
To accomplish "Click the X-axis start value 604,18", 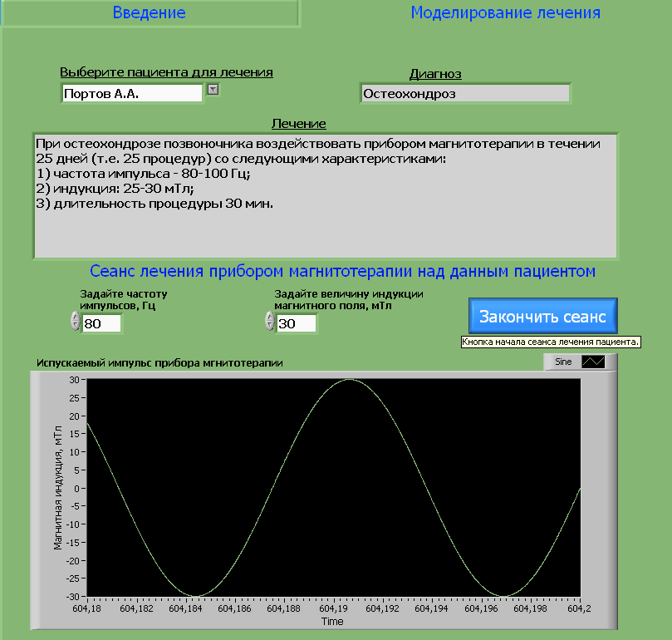I will pyautogui.click(x=87, y=608).
